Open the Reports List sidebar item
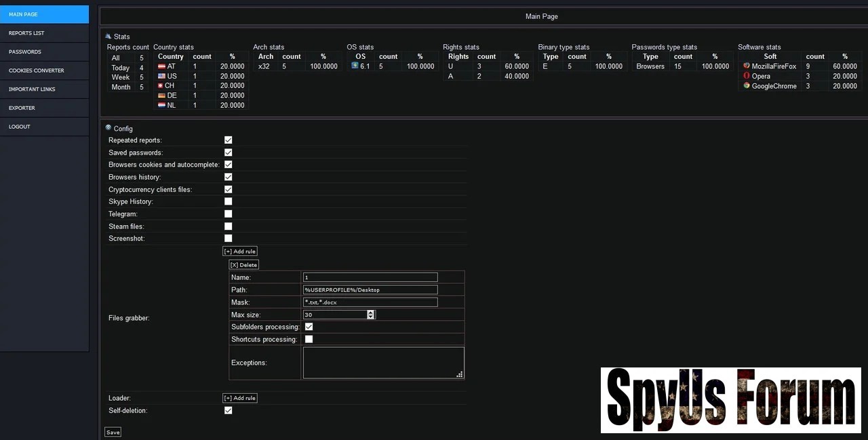 click(x=26, y=33)
